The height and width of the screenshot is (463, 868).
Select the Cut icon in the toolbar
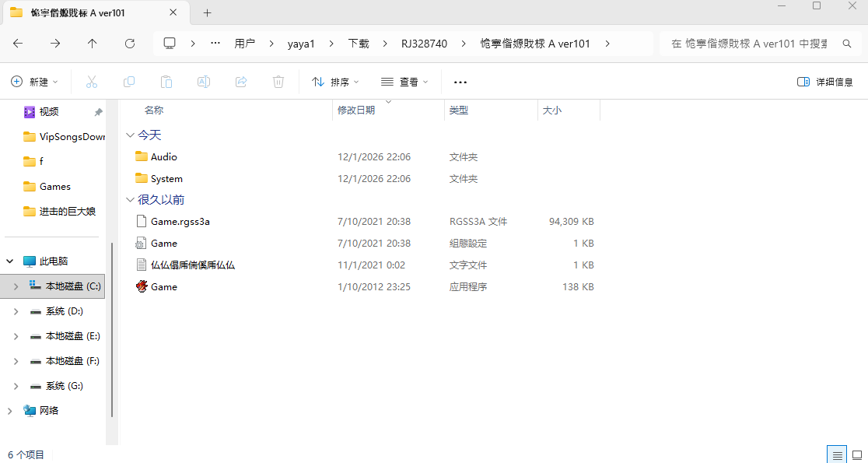(91, 81)
